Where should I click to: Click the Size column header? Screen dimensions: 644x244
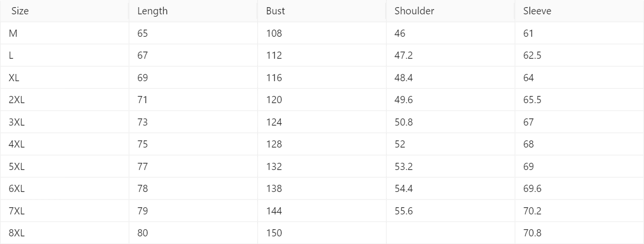point(64,11)
